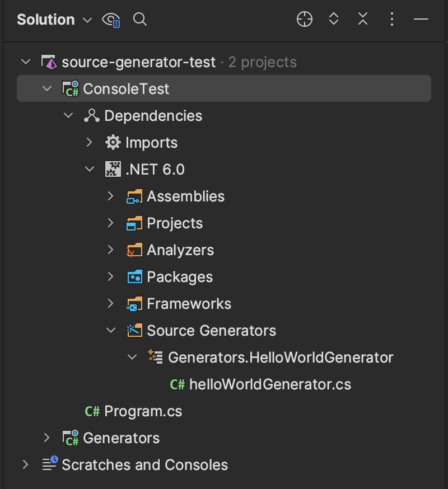Viewport: 448px width, 489px height.
Task: Click the Packages folder icon
Action: point(134,276)
